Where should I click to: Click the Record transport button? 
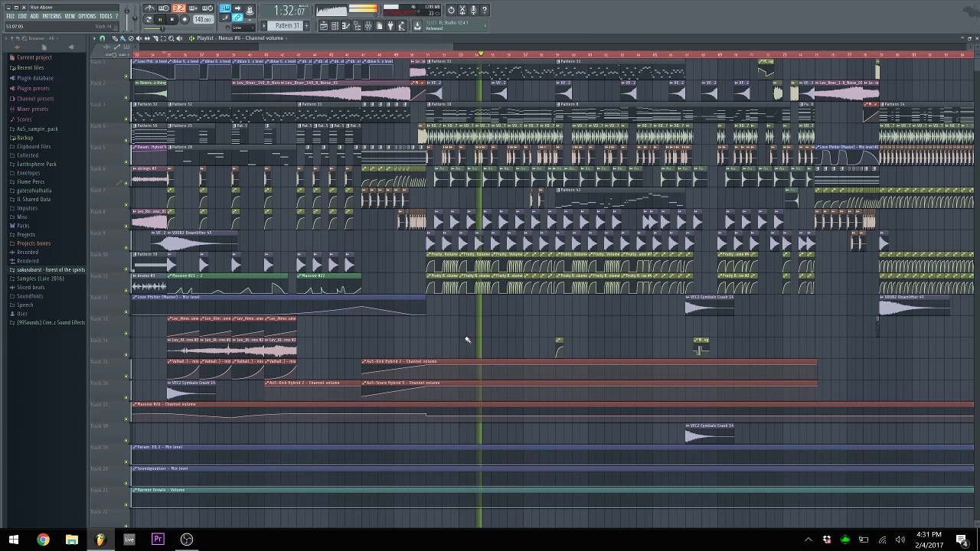click(185, 20)
